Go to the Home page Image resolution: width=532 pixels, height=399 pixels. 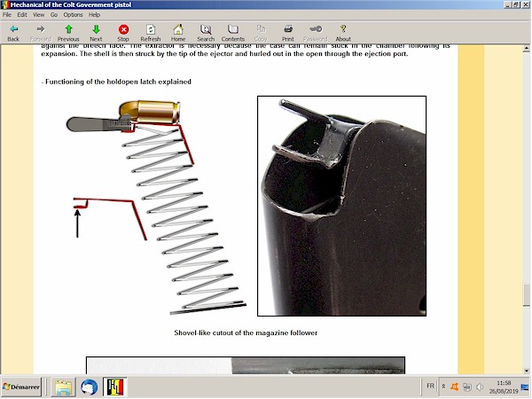(178, 33)
